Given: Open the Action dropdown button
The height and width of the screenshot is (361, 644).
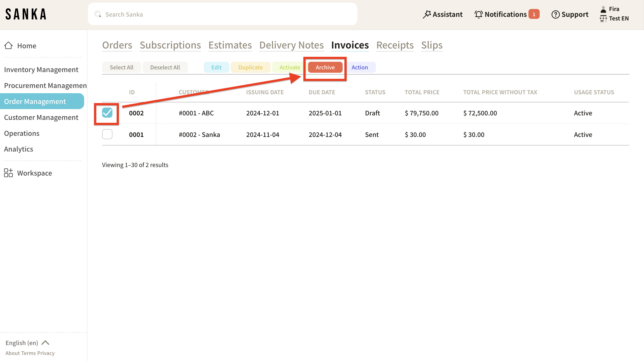Looking at the screenshot, I should coord(359,67).
